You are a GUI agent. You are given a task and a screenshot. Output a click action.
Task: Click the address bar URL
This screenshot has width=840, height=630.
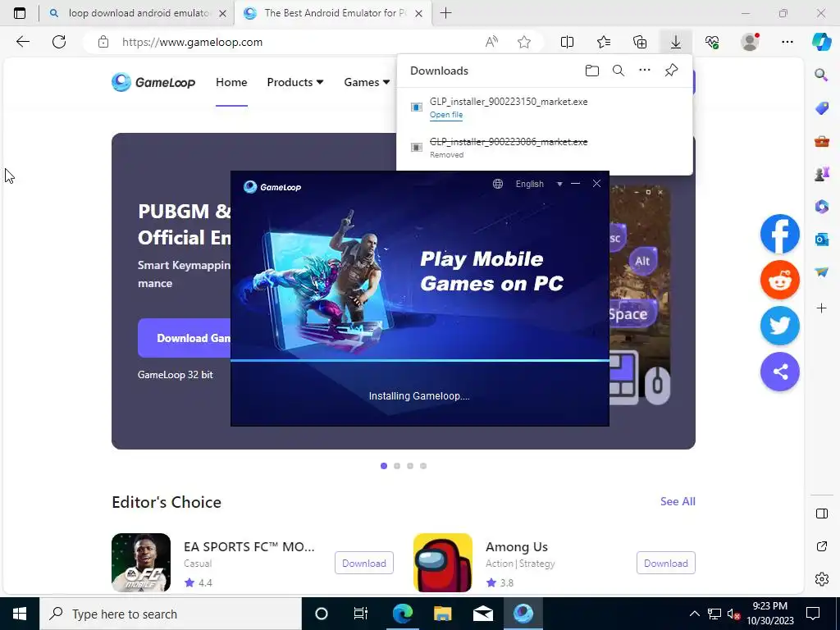192,42
